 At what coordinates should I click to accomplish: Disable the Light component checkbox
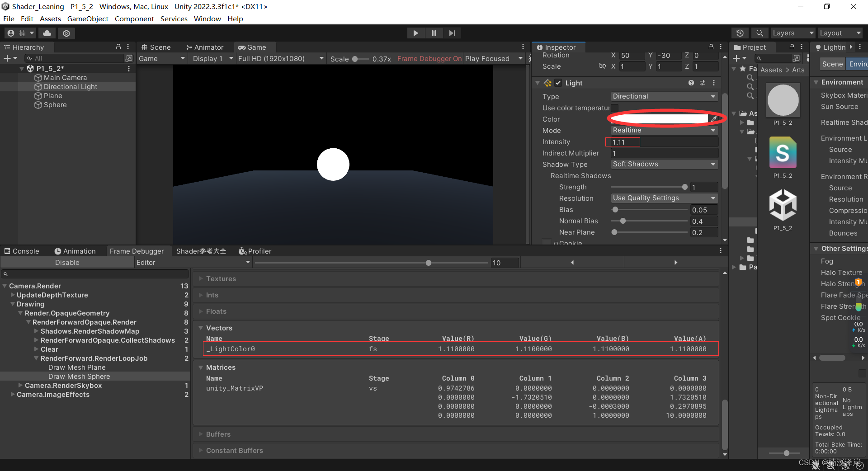558,83
